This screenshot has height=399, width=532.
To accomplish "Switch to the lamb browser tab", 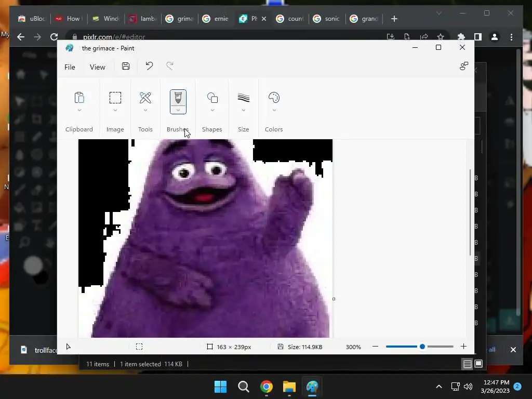I will (x=143, y=19).
